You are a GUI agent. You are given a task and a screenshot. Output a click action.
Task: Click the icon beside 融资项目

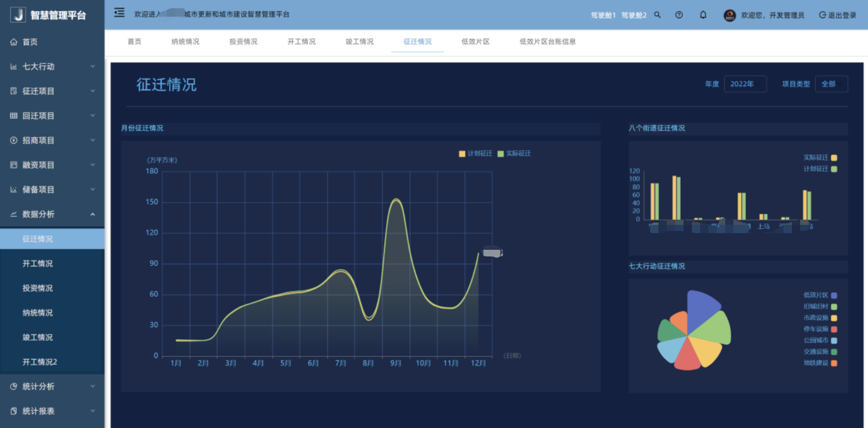coord(14,165)
